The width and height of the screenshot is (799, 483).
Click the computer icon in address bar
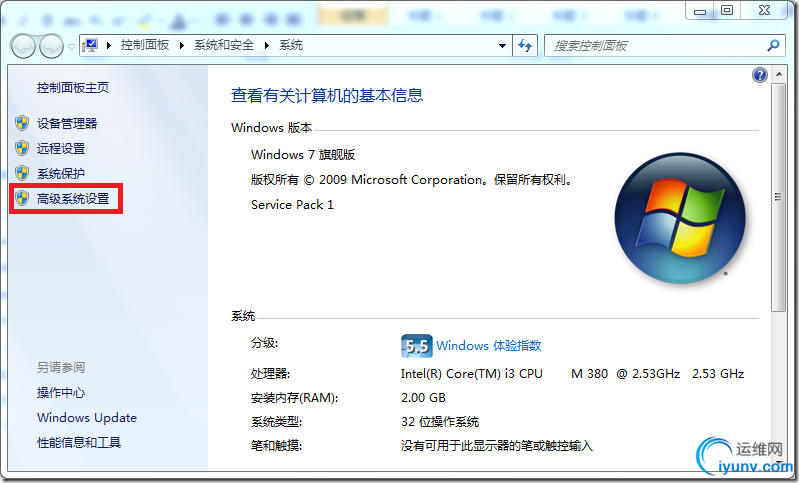click(91, 45)
